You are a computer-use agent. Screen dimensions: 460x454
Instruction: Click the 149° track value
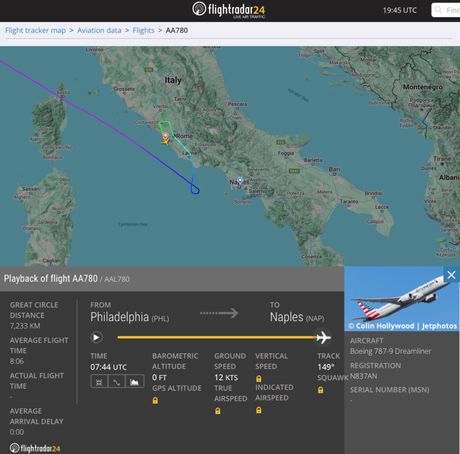(x=326, y=367)
